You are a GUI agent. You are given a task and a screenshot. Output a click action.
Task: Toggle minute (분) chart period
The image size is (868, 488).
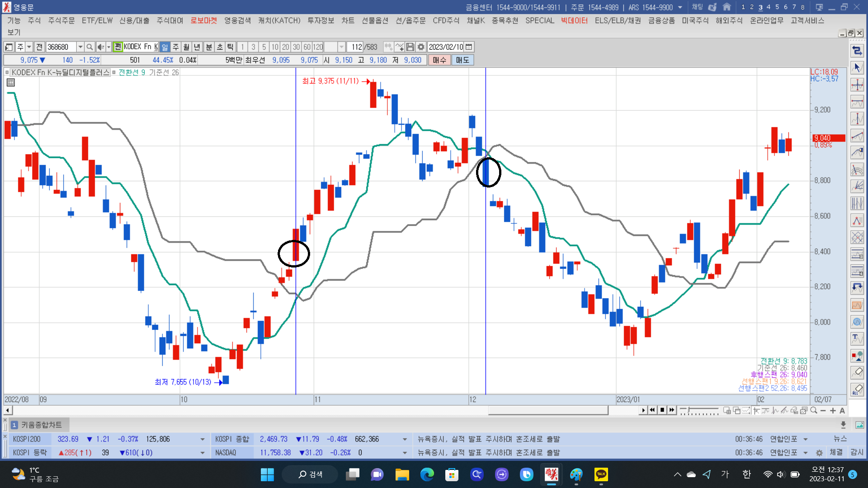(209, 47)
